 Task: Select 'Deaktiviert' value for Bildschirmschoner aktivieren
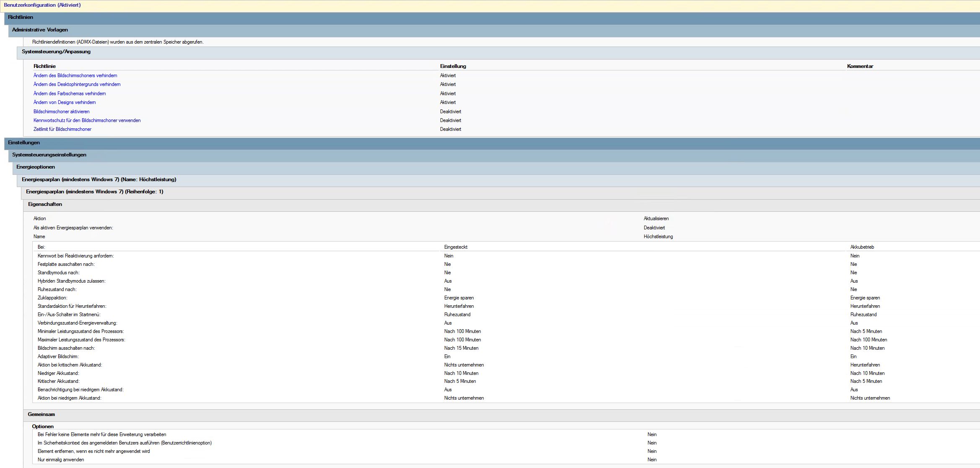click(451, 112)
